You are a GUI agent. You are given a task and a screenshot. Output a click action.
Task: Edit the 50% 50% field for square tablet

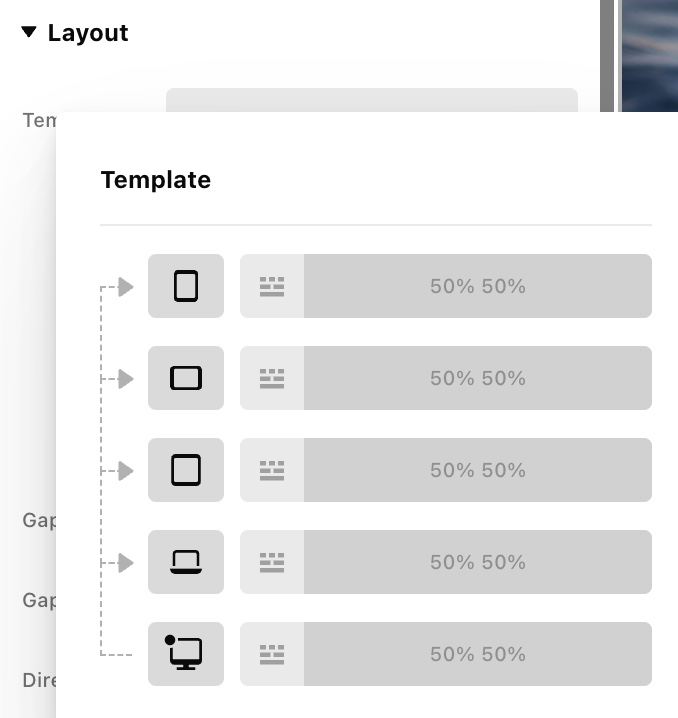pos(478,470)
